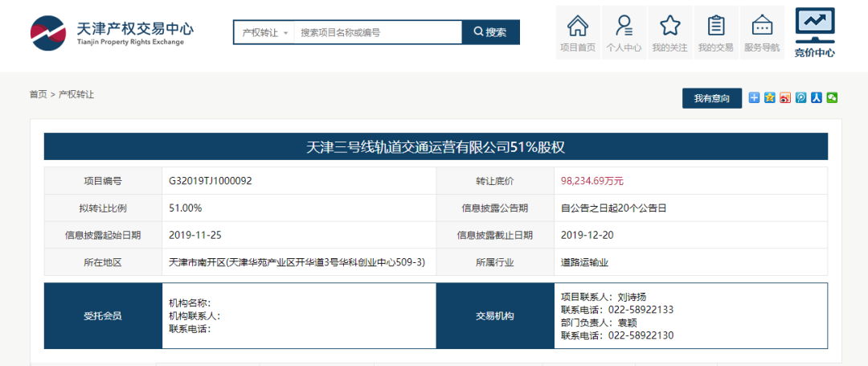Click the Tianjin Property Rights Exchange logo
Screen dimensions: 868x366
[x=112, y=32]
